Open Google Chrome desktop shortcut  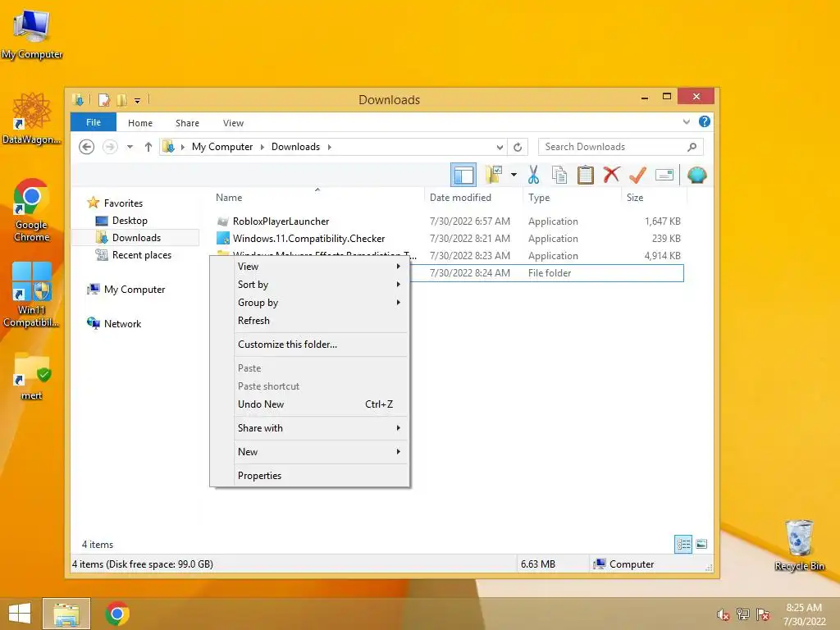tap(32, 211)
